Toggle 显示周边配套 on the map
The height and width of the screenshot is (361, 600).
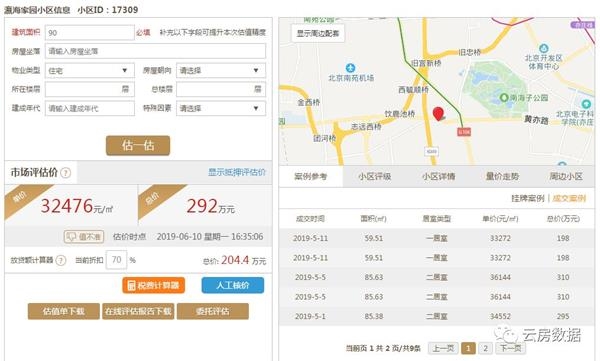click(x=318, y=33)
